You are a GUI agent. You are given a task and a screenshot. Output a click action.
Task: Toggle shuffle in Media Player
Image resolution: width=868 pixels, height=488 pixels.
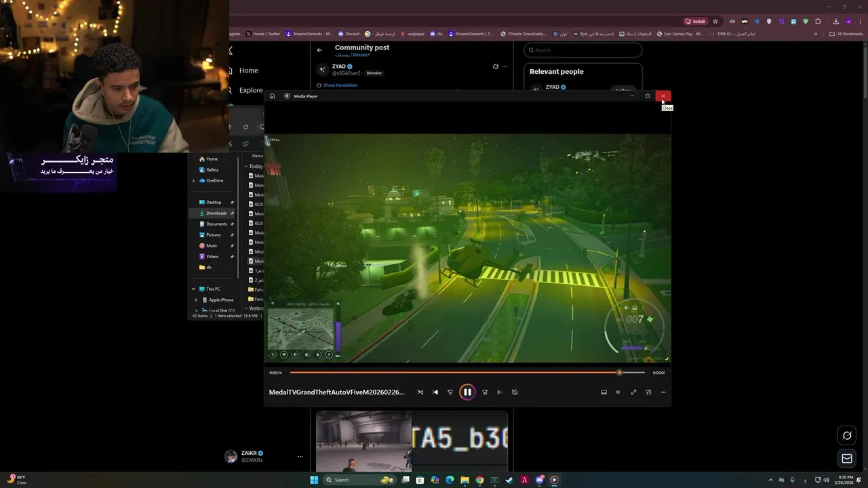[420, 392]
